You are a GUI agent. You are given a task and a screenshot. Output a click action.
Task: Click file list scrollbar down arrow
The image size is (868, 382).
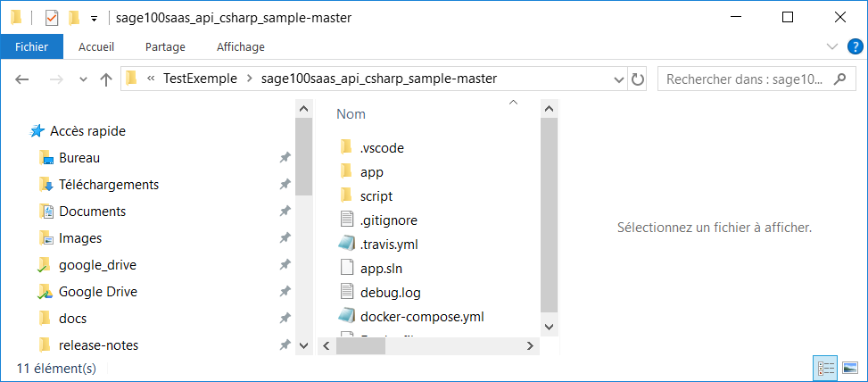tap(549, 326)
